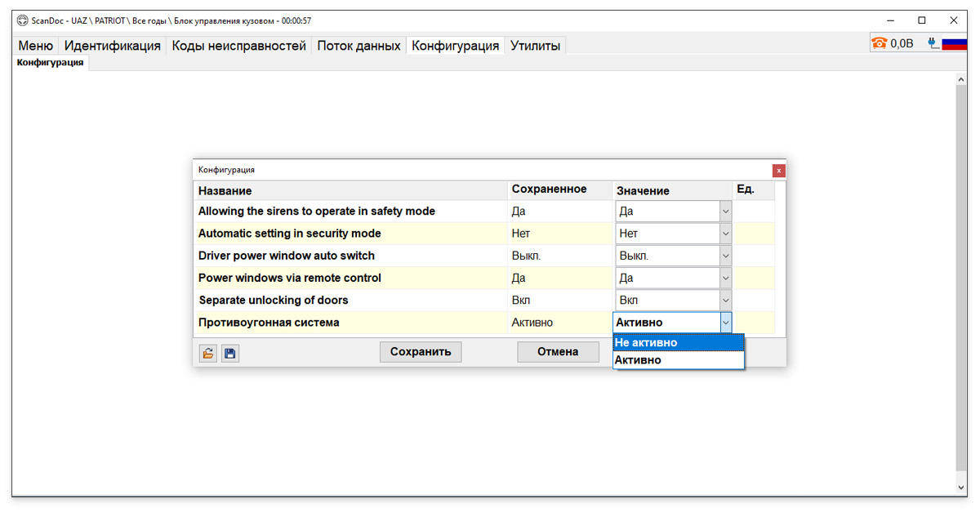Open dropdown for Power windows via remote control

click(725, 279)
